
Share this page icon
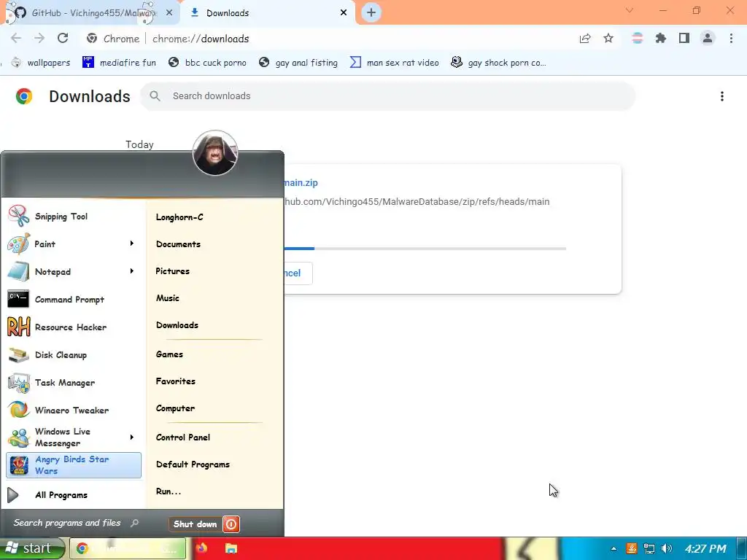point(585,39)
